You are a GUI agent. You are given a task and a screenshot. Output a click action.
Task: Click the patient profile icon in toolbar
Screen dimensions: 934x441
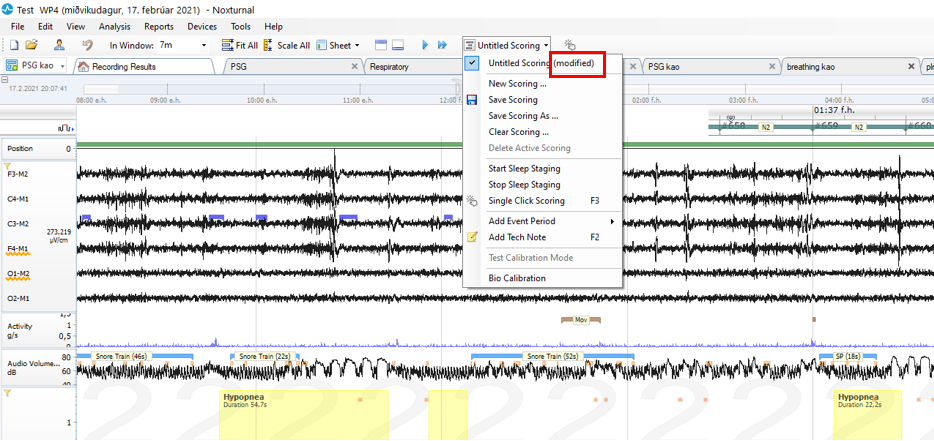pyautogui.click(x=60, y=45)
